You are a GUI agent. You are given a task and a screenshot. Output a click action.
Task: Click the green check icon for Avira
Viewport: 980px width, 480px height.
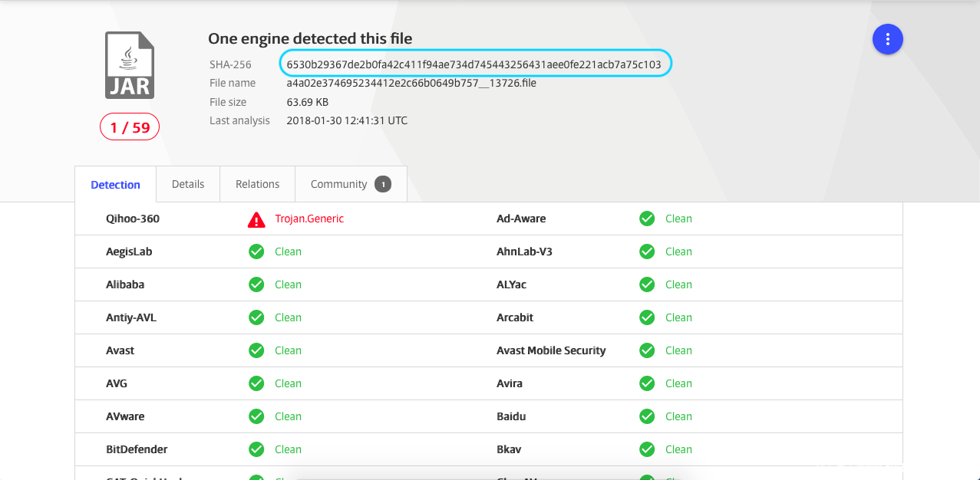647,383
